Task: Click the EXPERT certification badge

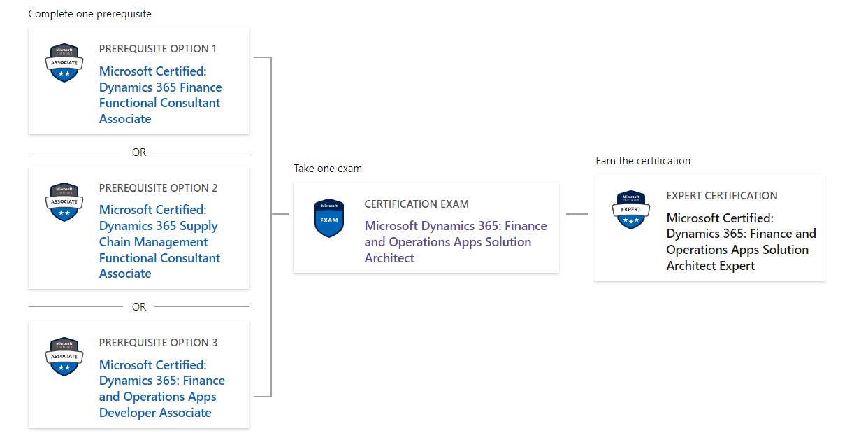Action: (x=631, y=210)
